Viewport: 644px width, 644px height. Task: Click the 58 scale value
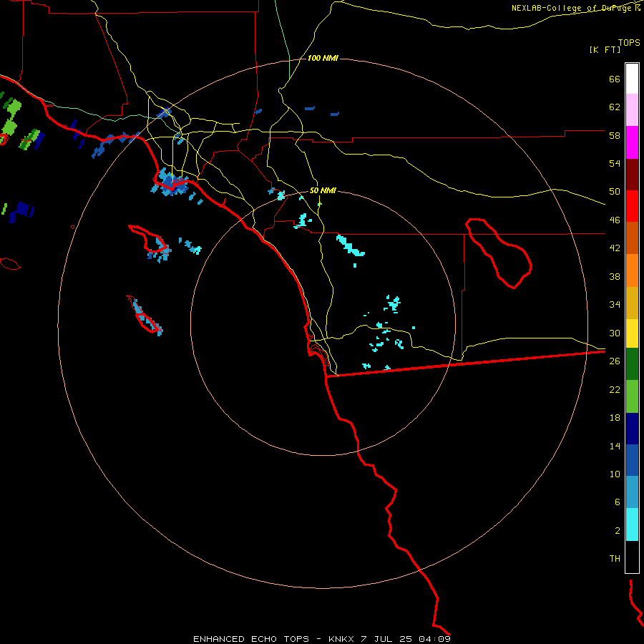point(615,135)
